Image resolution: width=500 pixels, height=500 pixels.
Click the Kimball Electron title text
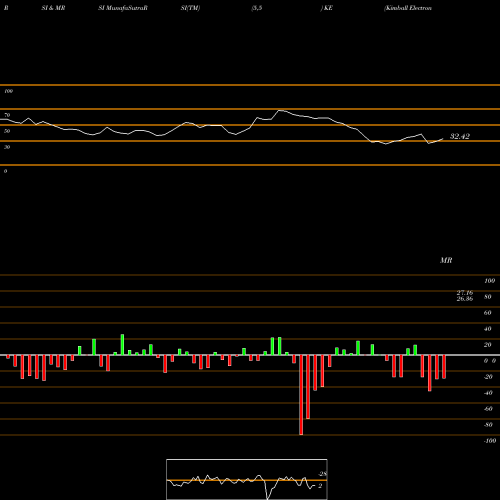pyautogui.click(x=408, y=8)
